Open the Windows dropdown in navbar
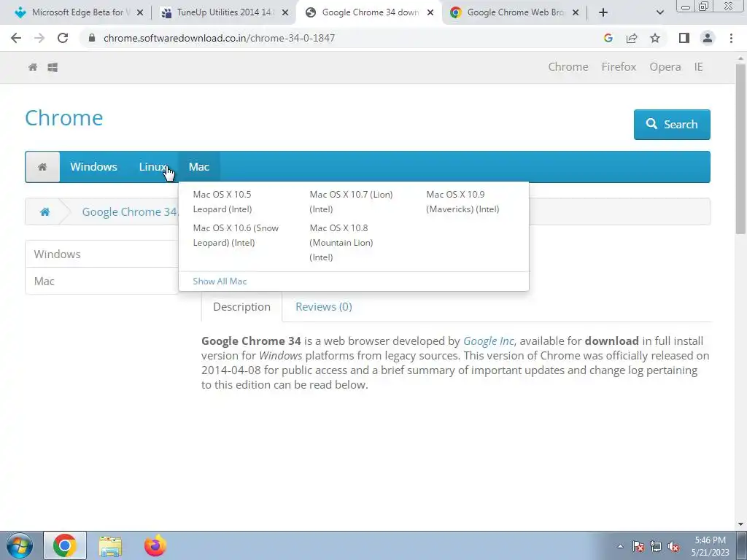 pyautogui.click(x=93, y=167)
